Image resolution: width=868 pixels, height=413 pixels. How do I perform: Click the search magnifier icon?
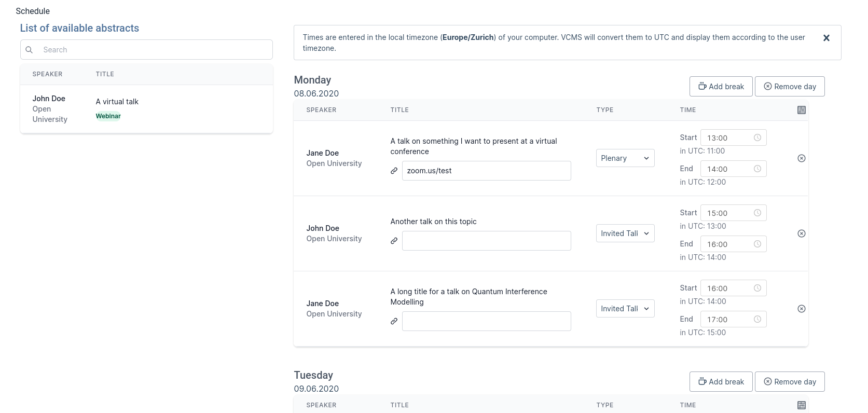[x=30, y=50]
